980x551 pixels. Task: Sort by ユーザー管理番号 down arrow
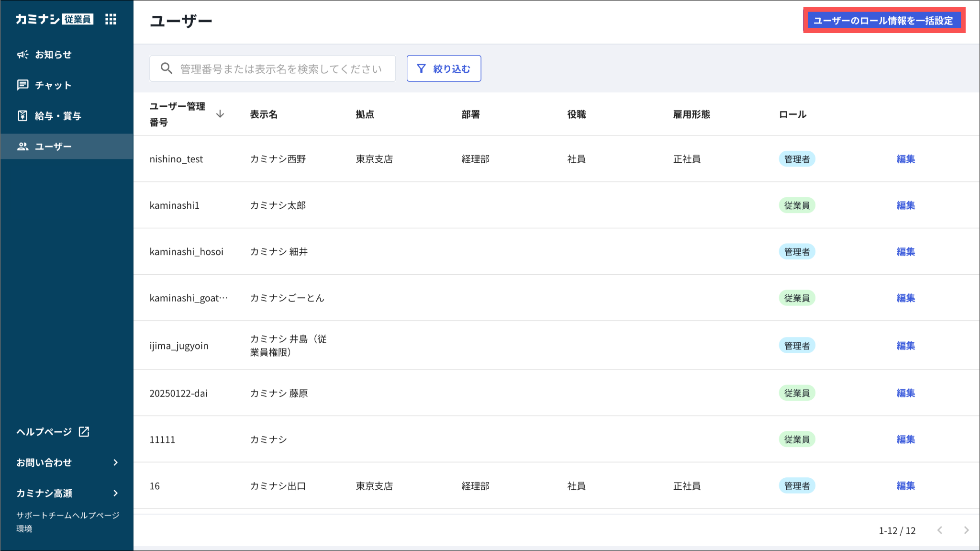click(x=220, y=114)
